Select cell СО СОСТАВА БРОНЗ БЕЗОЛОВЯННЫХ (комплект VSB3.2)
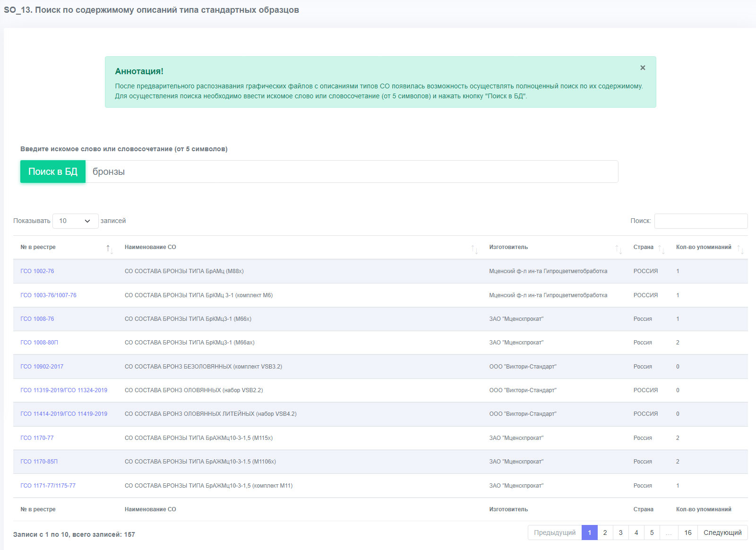Screen dimensions: 756x550 (203, 367)
